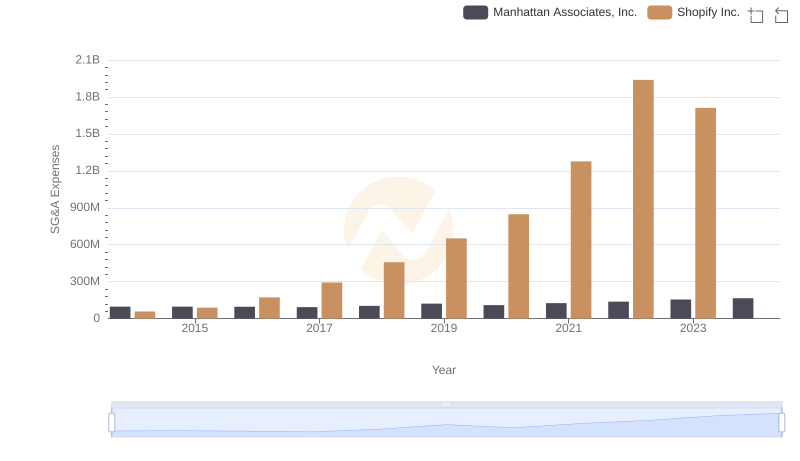Click the Shopify bar for 2015
800x461 pixels.
coord(207,313)
